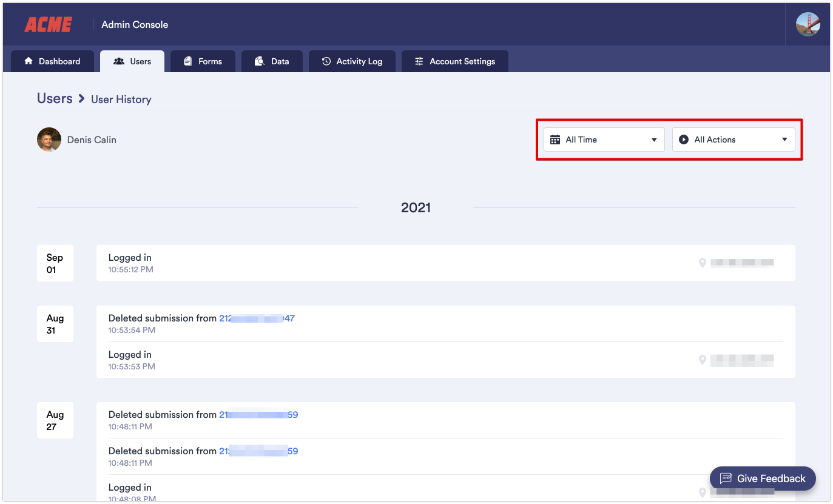833x504 pixels.
Task: Open the 10:48:11 PM first deleted submission link
Action: (x=258, y=415)
